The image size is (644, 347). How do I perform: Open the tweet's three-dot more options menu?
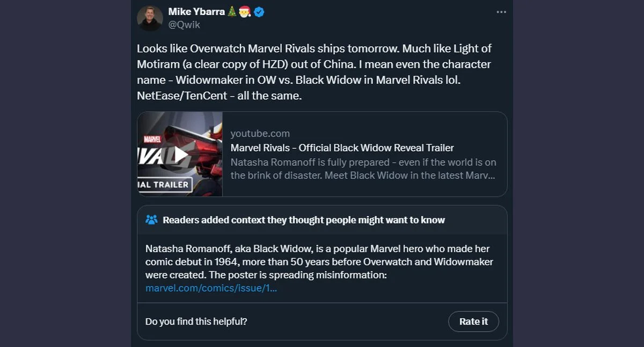tap(501, 12)
